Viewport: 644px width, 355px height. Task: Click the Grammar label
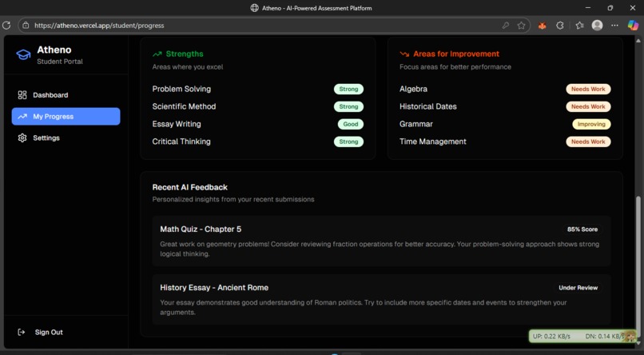click(x=416, y=124)
